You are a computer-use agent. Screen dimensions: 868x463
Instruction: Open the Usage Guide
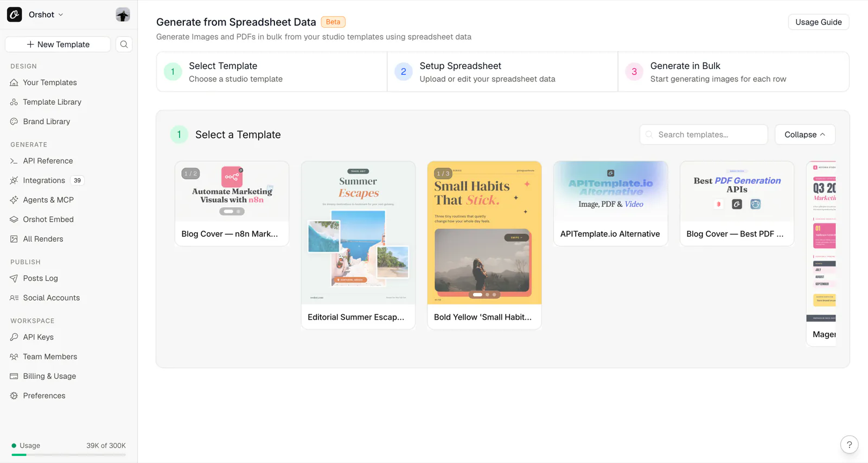point(818,22)
